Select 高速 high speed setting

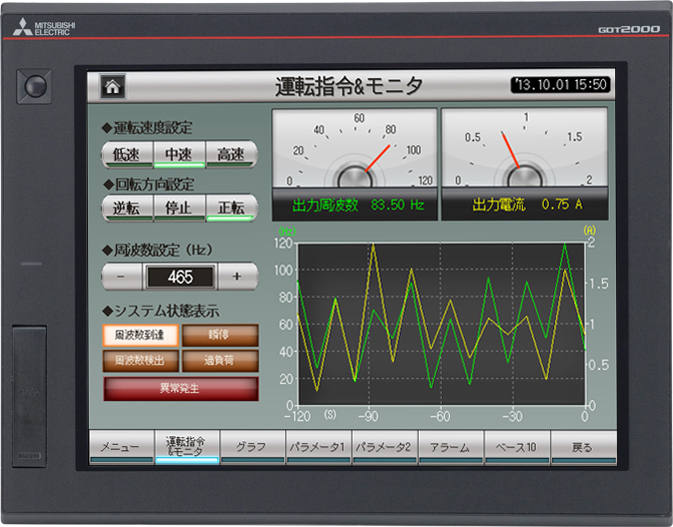(231, 154)
